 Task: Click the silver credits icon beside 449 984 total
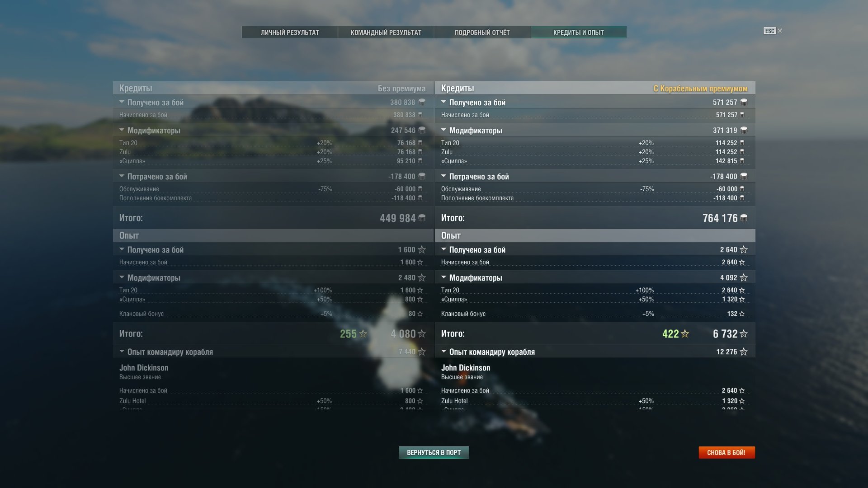point(422,218)
